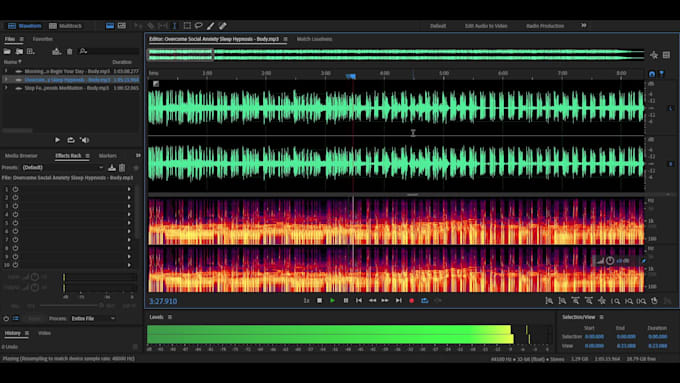This screenshot has height=383, width=680.
Task: Click the 3:27.910 current time display
Action: [x=163, y=301]
